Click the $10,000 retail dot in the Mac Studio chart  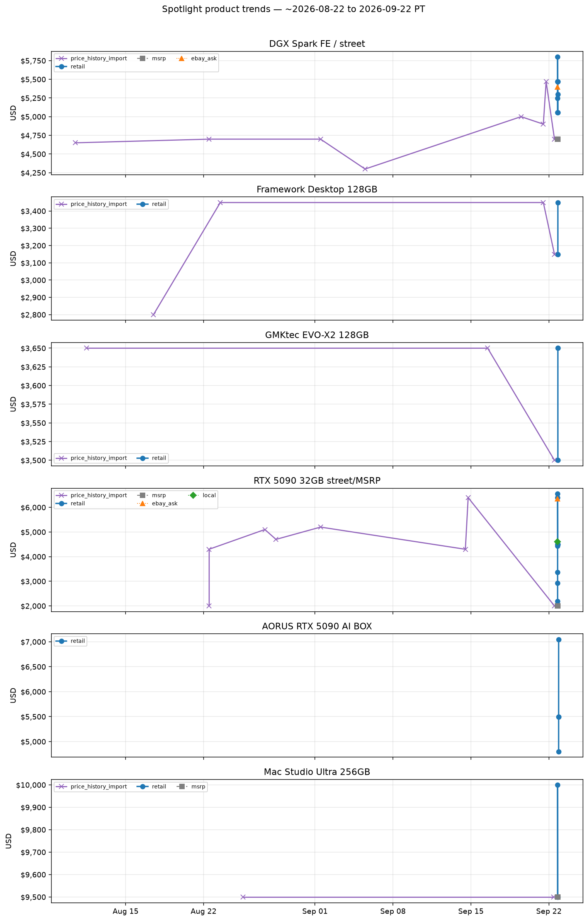coord(557,785)
